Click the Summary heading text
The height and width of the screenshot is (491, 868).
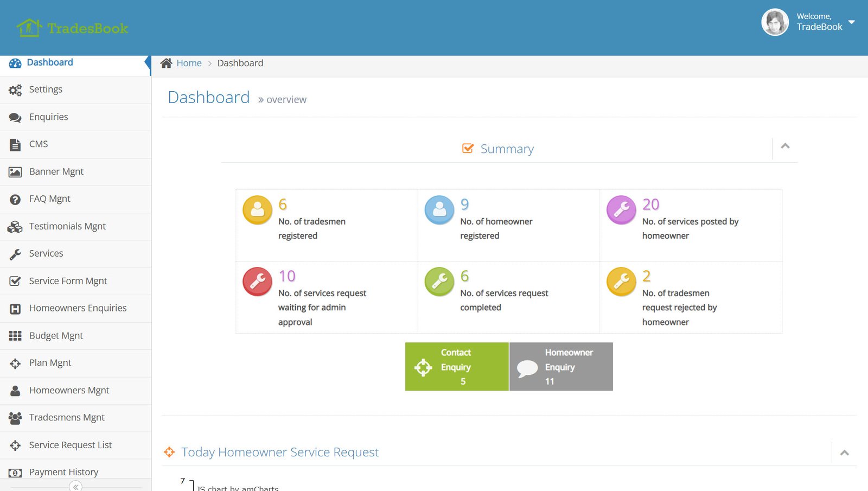507,149
